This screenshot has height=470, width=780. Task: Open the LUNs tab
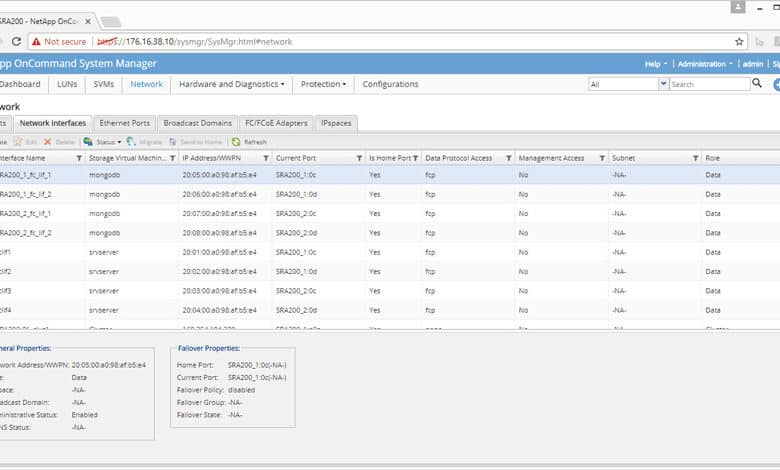tap(67, 84)
